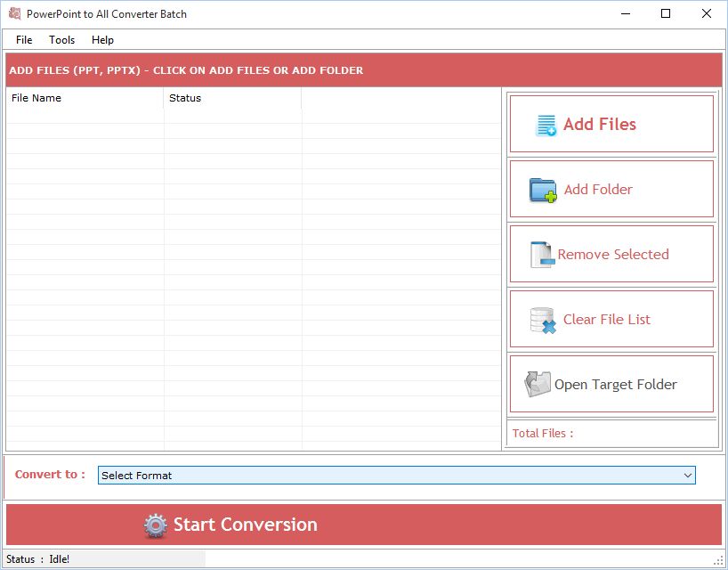The image size is (728, 570).
Task: Open the Tools menu
Action: (x=61, y=40)
